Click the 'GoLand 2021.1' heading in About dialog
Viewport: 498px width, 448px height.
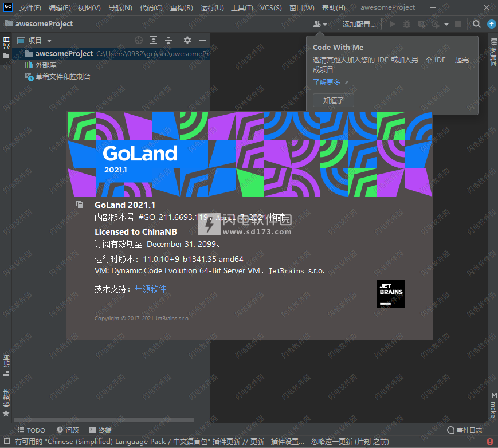coord(125,205)
